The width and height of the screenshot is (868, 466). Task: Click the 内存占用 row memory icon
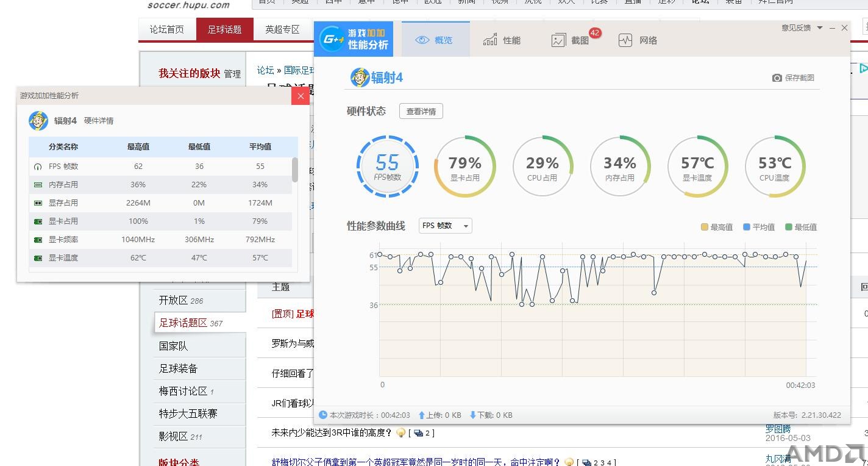pos(38,185)
